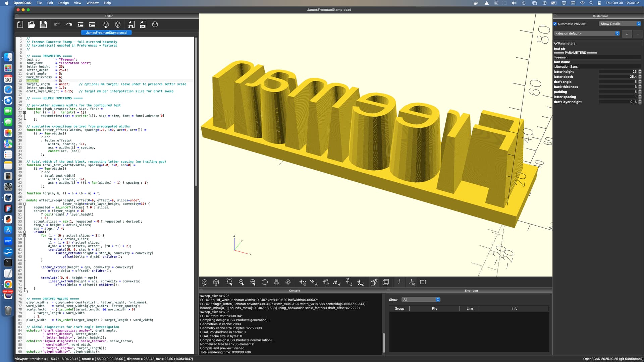Image resolution: width=644 pixels, height=362 pixels.
Task: Click the Export as DXF icon
Action: [x=143, y=24]
